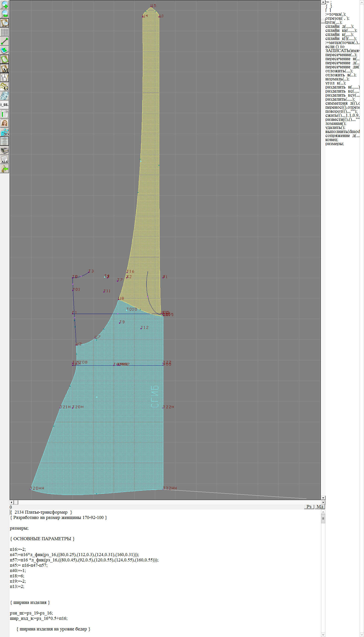Click the horizontal scrollbar left arrow

click(x=11, y=502)
